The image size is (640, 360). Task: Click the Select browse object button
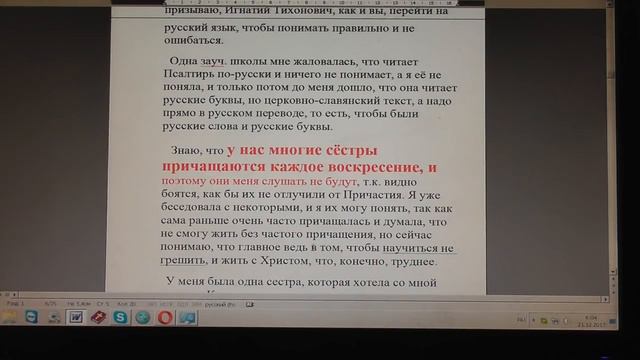point(613,286)
